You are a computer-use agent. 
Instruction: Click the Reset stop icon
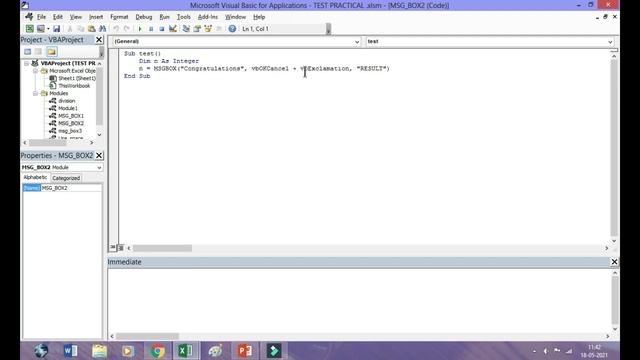click(162, 29)
